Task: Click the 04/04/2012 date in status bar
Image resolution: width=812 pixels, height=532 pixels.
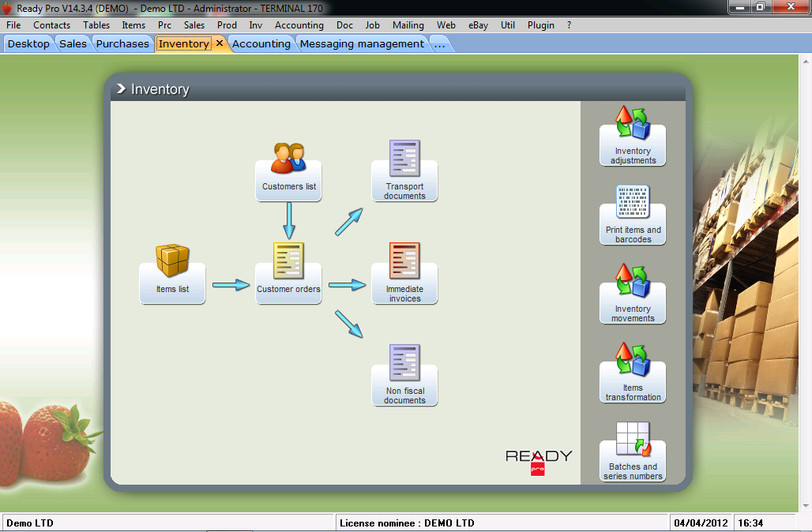Action: (701, 523)
